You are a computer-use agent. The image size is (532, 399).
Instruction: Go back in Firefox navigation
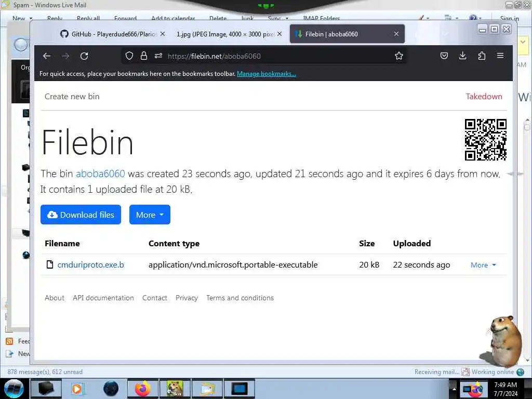coord(47,56)
